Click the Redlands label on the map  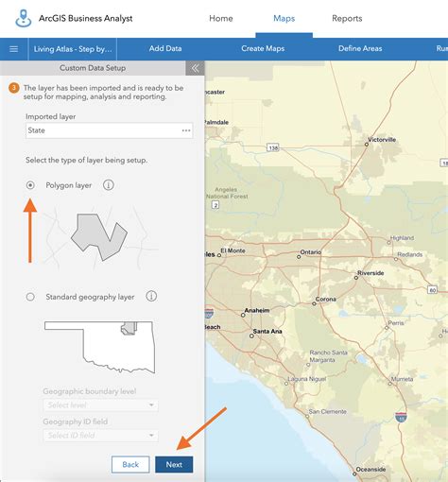[x=410, y=254]
